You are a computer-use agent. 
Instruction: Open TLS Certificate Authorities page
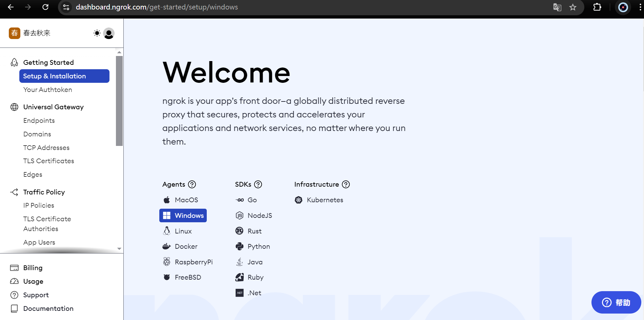(x=47, y=224)
